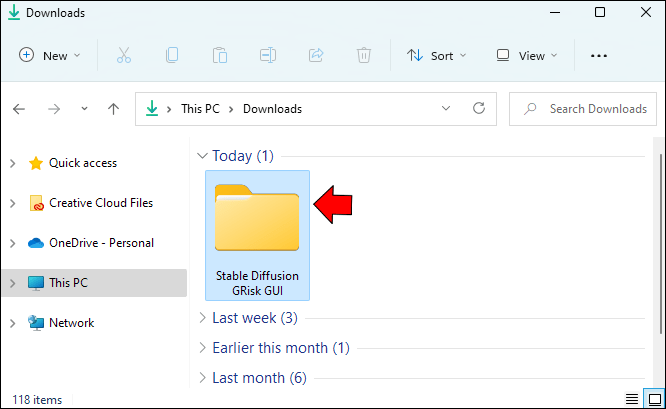Open recent locations dropdown arrow
666x409 pixels.
click(85, 109)
